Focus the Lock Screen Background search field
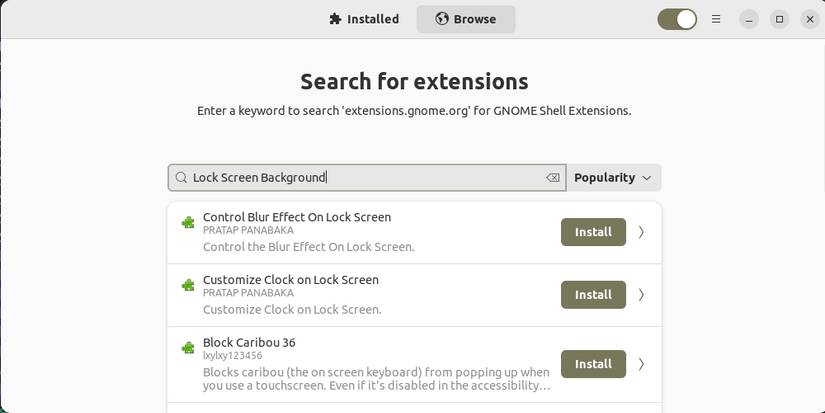The height and width of the screenshot is (413, 825). (x=365, y=178)
